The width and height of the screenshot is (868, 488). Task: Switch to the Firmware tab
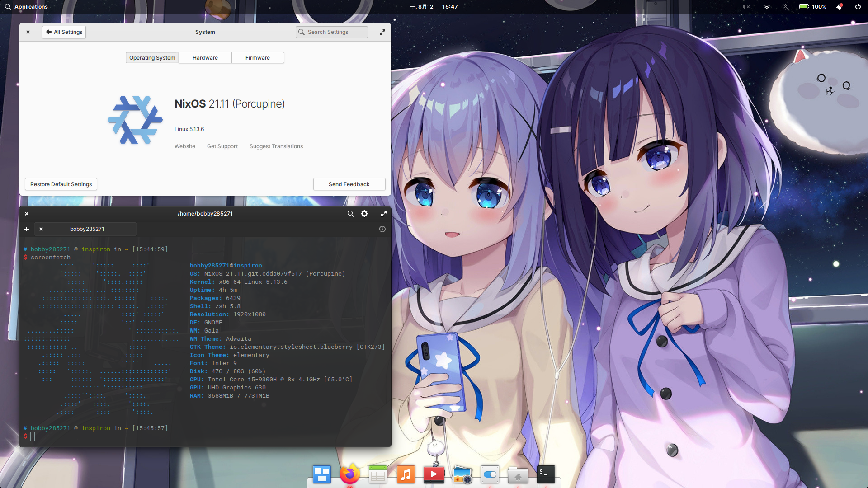257,58
